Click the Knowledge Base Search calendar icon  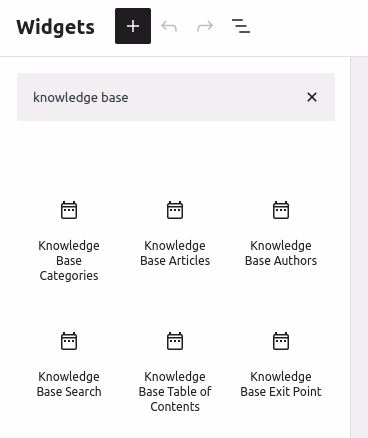coord(69,341)
